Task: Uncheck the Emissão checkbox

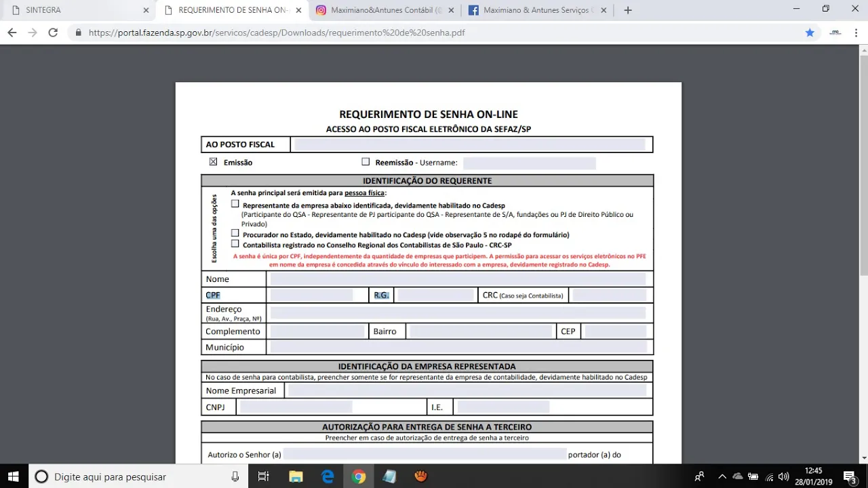Action: click(x=214, y=162)
